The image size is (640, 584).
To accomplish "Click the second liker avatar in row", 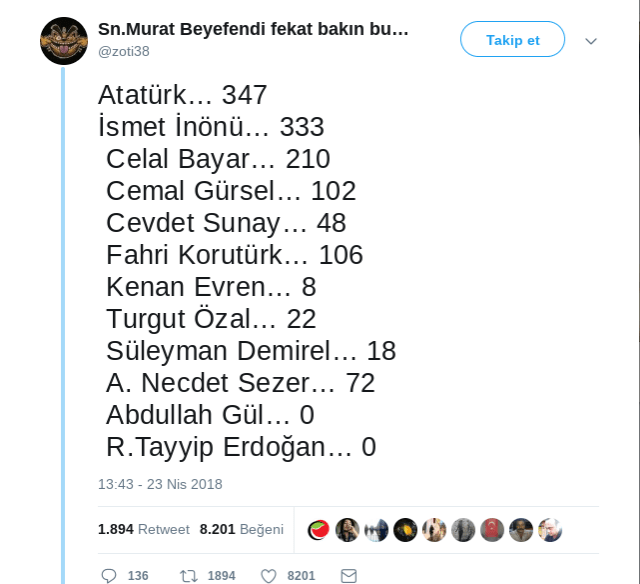I will (x=347, y=530).
